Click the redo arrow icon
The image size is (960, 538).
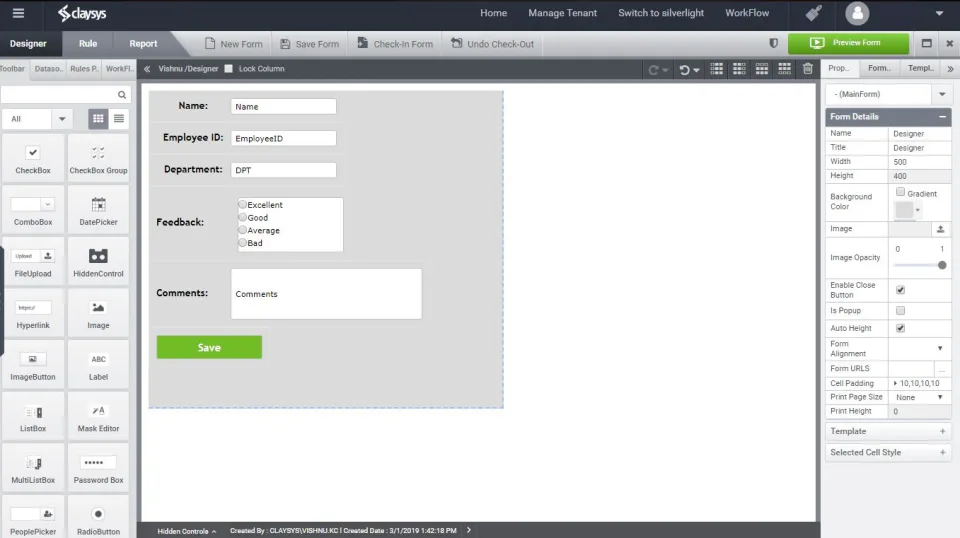coord(654,70)
